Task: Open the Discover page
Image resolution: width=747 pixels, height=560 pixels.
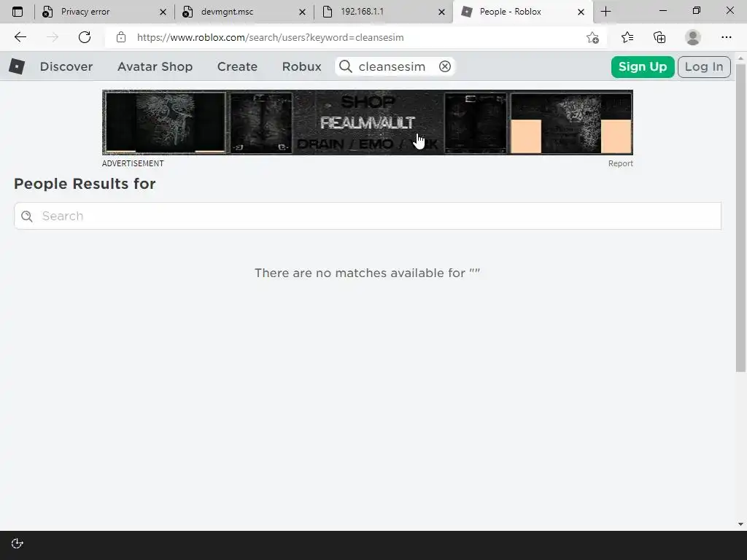Action: [66, 66]
